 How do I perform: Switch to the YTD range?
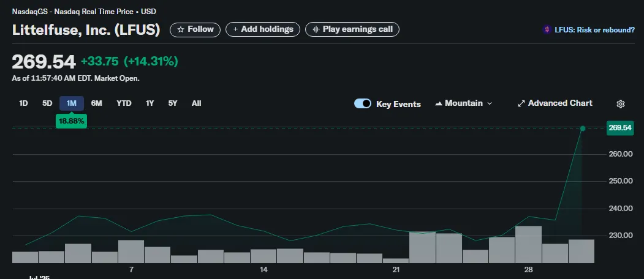(124, 103)
